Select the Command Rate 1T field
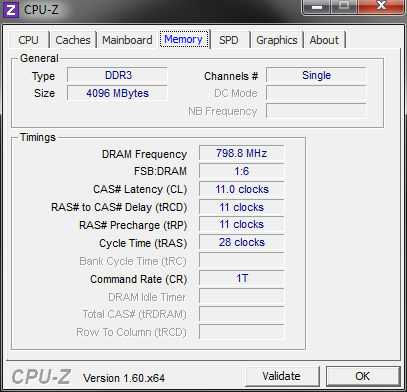The width and height of the screenshot is (407, 392). (x=242, y=278)
